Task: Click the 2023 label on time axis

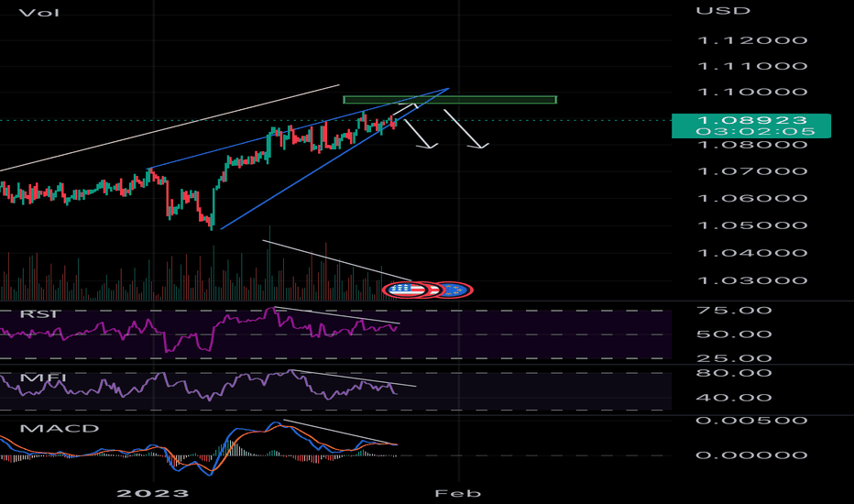Action: coord(153,494)
